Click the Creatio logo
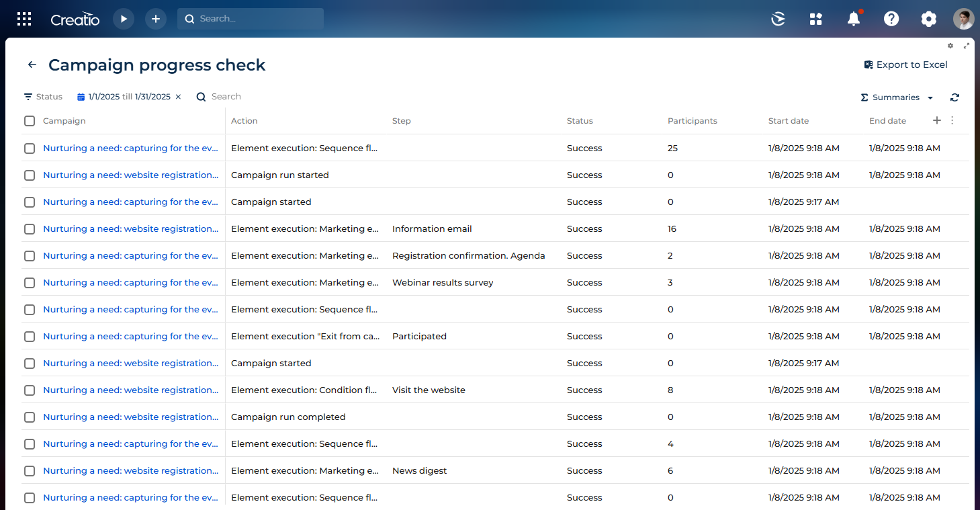 75,19
